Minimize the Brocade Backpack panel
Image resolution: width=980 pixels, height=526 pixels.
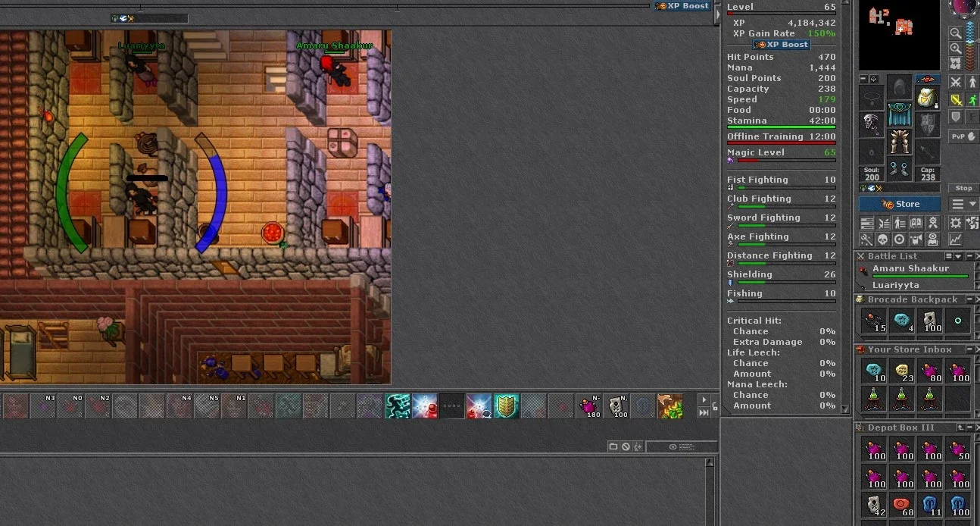point(969,299)
